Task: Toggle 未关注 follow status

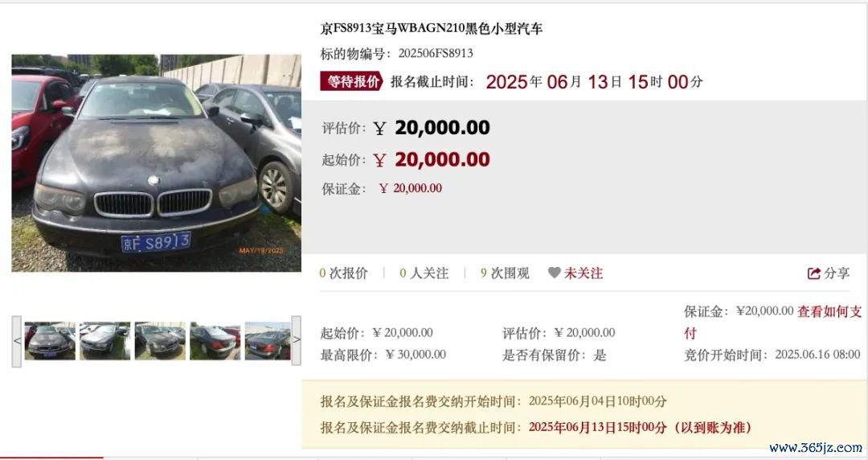Action: pos(583,273)
